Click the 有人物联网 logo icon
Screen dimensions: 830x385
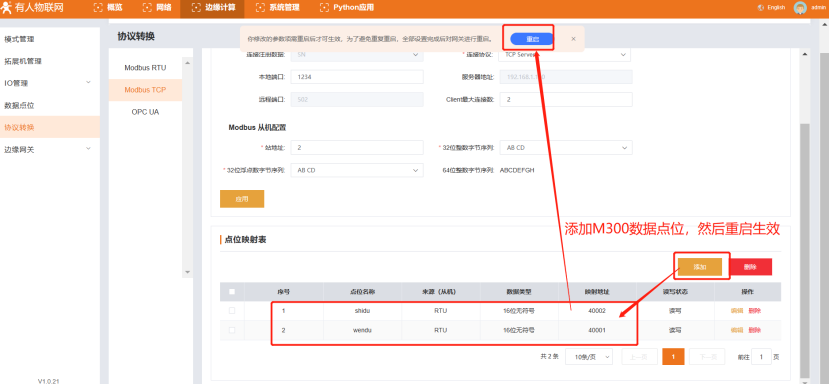coord(6,7)
